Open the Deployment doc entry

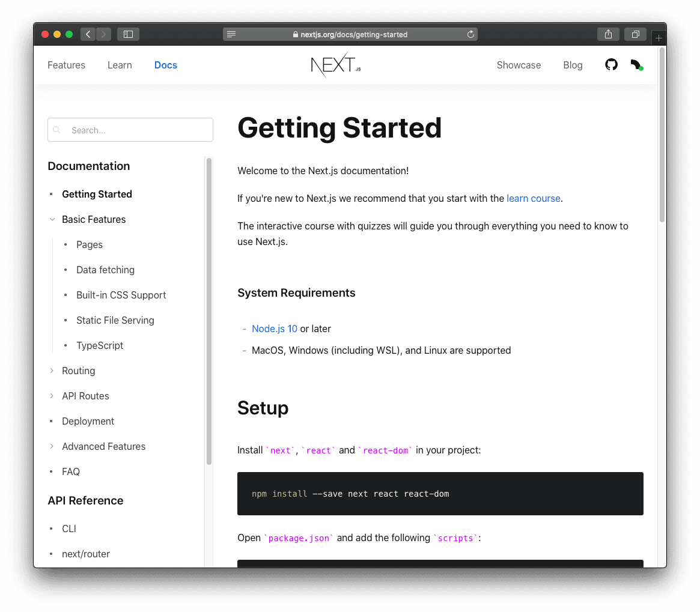(88, 421)
